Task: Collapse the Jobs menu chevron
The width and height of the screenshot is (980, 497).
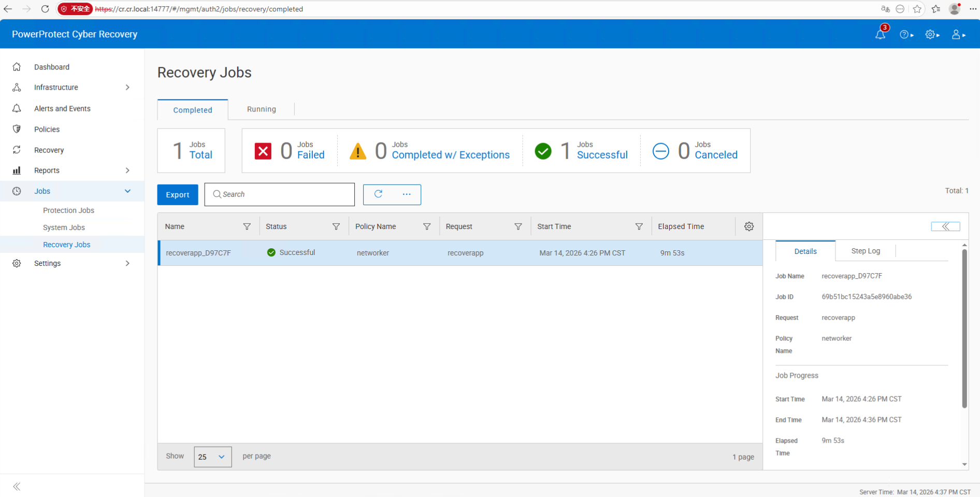Action: click(x=127, y=191)
